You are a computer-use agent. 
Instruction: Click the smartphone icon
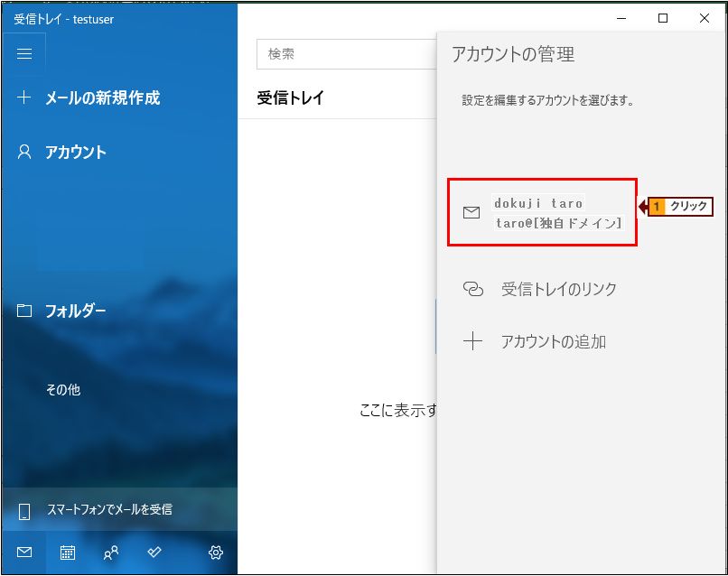[x=24, y=512]
